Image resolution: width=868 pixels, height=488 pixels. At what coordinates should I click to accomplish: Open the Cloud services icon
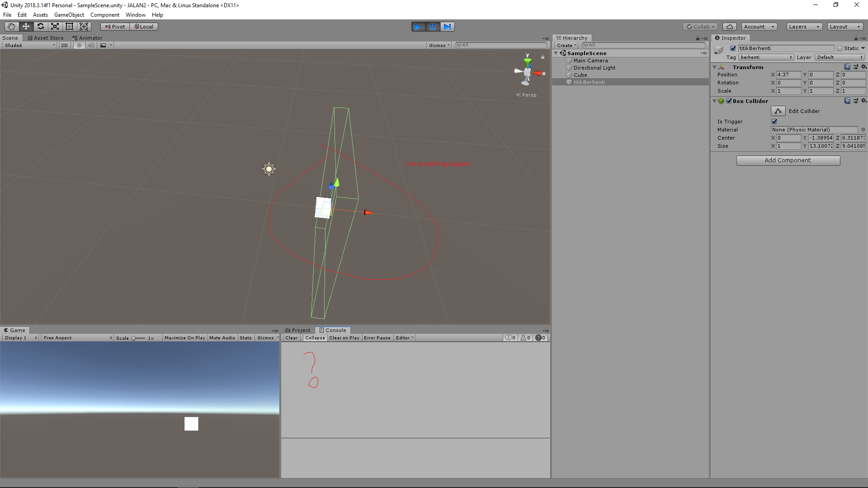point(729,27)
